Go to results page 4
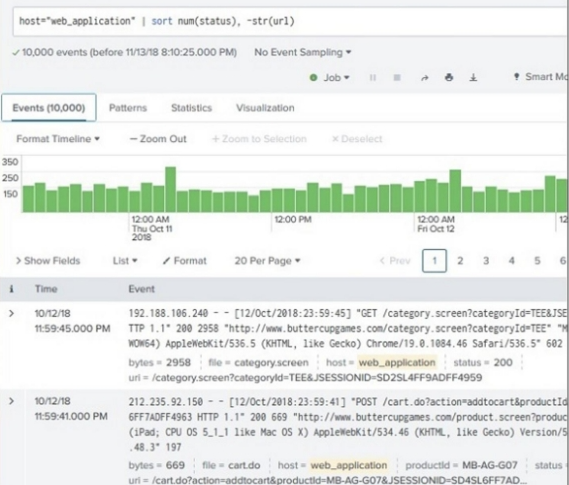Viewport: 569px width, 485px height. 512,261
